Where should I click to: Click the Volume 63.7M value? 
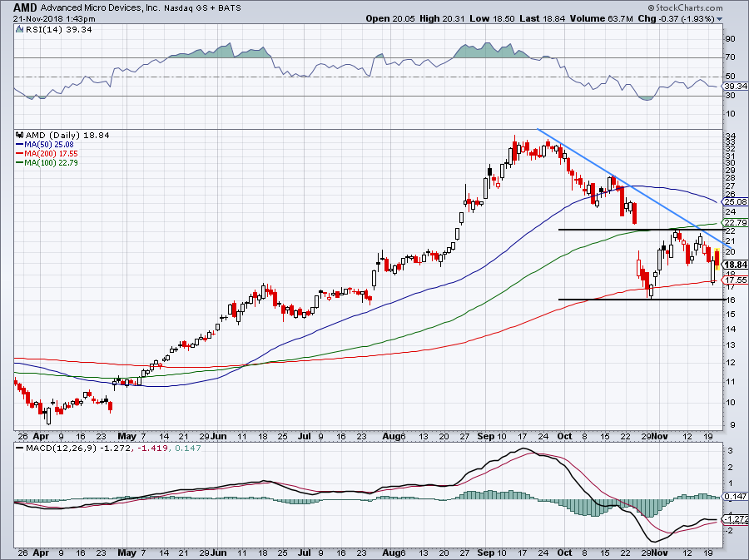pos(602,18)
